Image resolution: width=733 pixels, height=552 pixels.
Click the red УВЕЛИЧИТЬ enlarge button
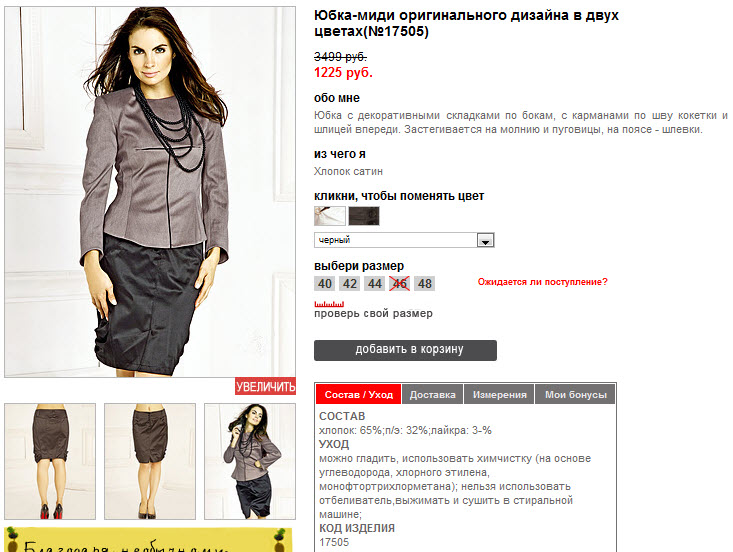(x=265, y=387)
